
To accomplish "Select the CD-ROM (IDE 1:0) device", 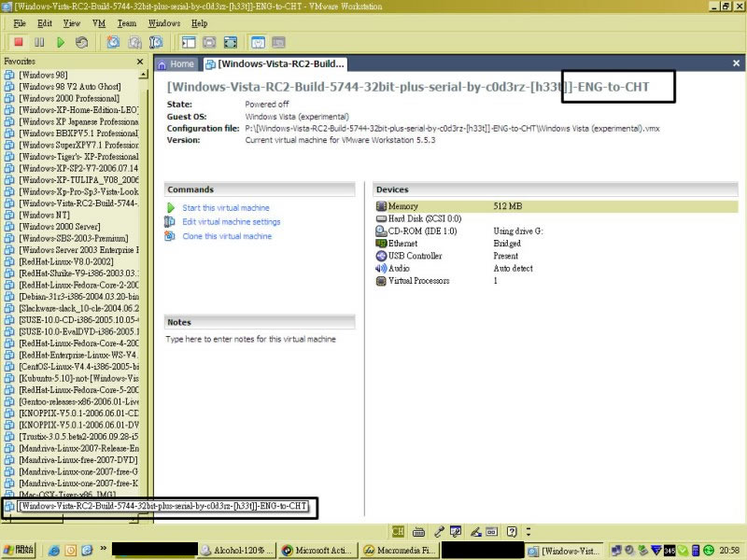I will [x=416, y=231].
